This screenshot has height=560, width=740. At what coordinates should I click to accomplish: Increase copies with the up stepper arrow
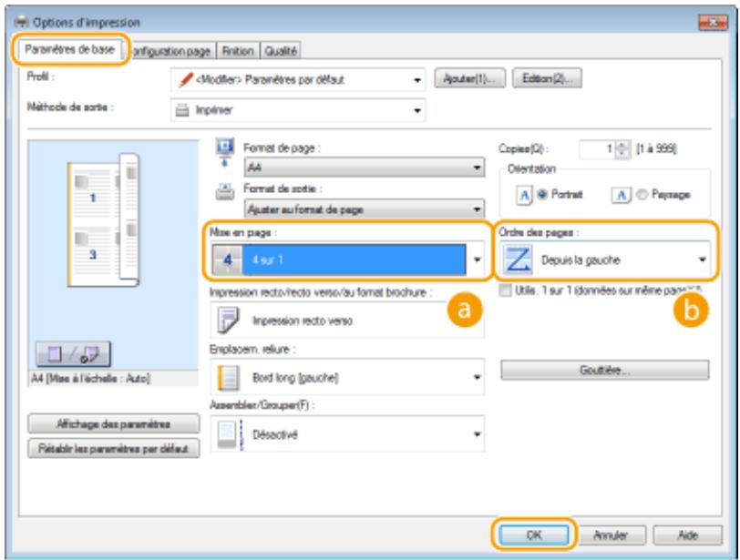(x=623, y=145)
